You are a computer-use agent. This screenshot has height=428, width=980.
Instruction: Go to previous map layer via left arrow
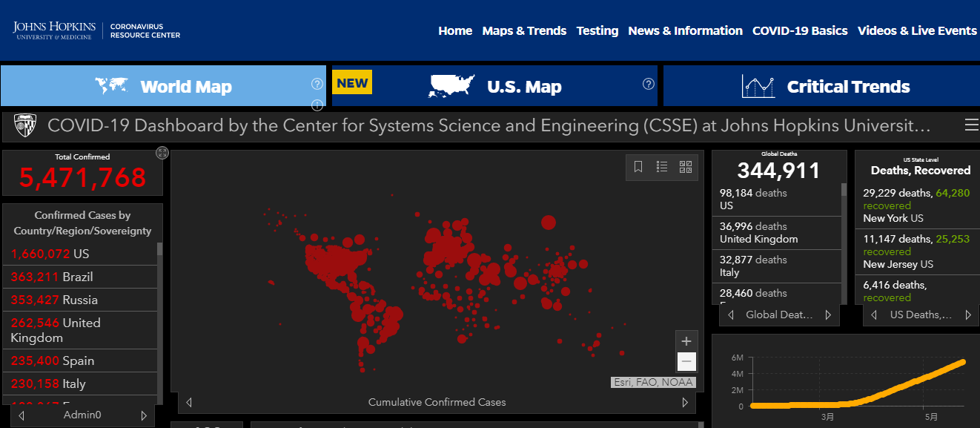[x=189, y=402]
